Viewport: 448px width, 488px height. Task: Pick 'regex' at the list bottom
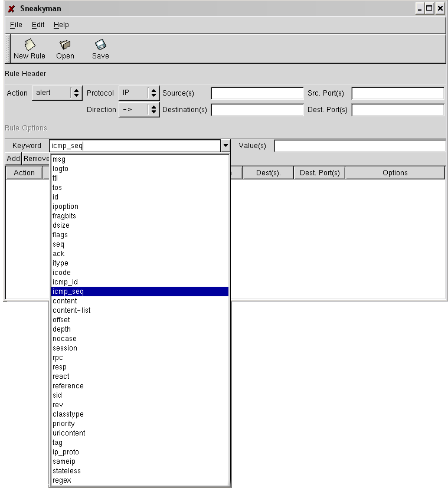[61, 480]
